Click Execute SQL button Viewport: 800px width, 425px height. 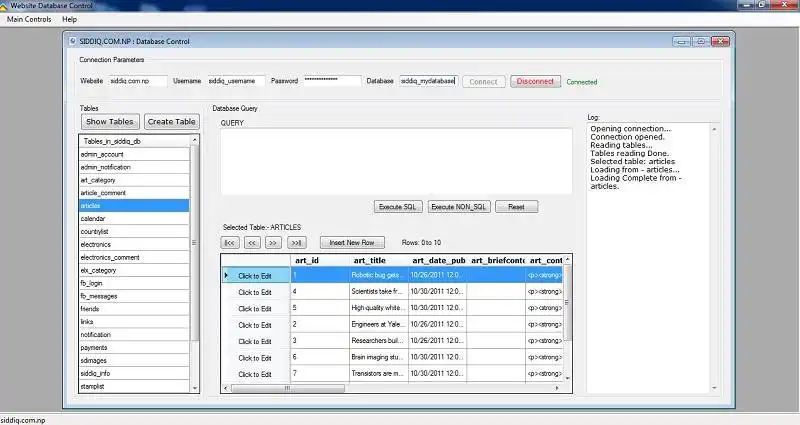pos(397,207)
